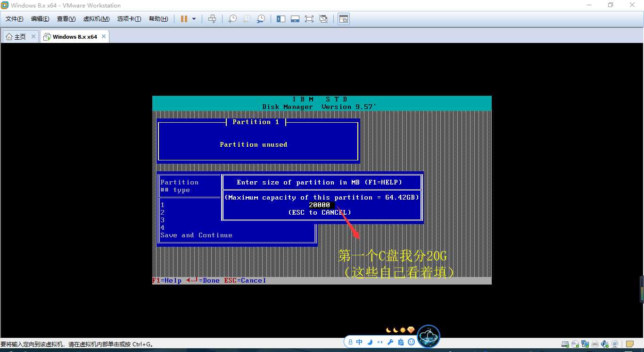Click the VMware Workstation title bar icon
The width and height of the screenshot is (644, 352).
click(5, 5)
